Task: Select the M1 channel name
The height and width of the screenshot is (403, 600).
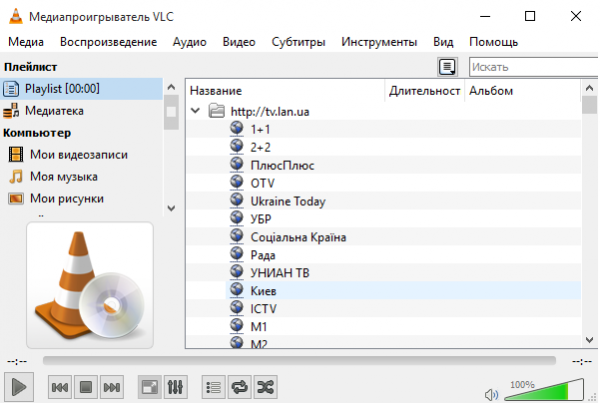Action: click(x=259, y=327)
